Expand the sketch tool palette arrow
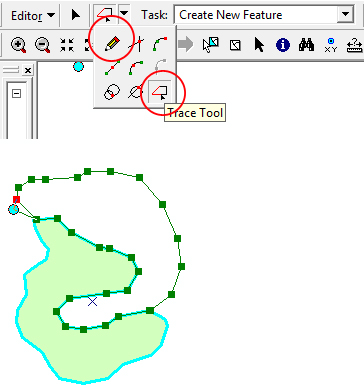Image resolution: width=364 pixels, height=388 pixels. [124, 14]
